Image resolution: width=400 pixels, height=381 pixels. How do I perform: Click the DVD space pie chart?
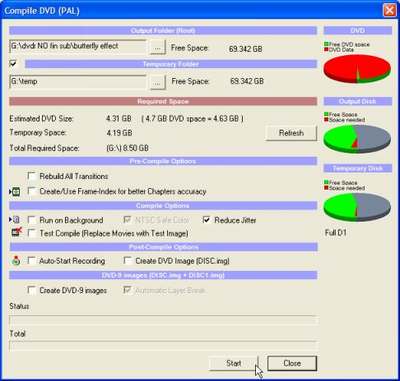click(357, 69)
